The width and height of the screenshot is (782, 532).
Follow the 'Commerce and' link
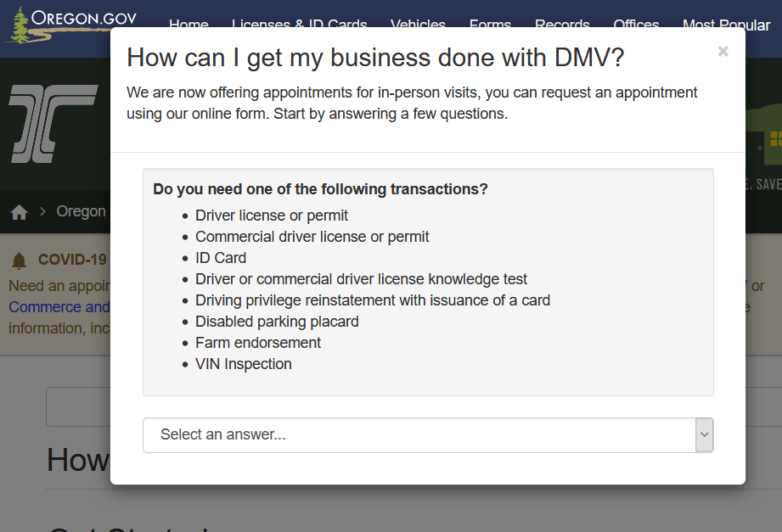click(59, 307)
